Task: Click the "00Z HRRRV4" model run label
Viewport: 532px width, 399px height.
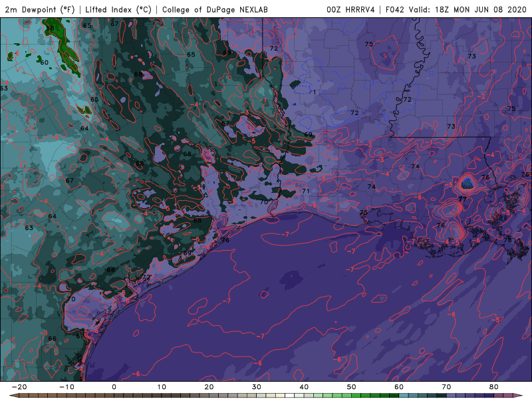Action: click(350, 9)
